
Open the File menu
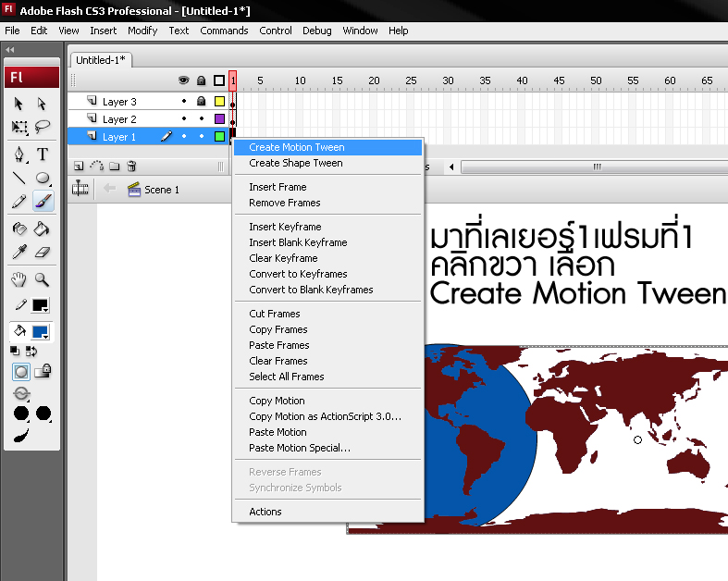12,31
